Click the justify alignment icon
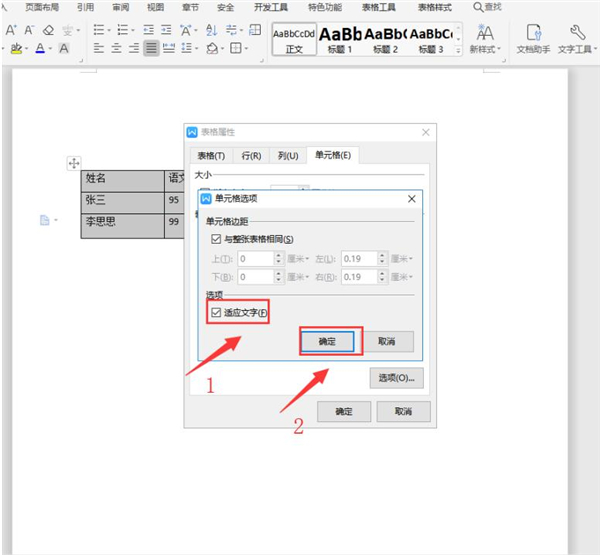 tap(151, 47)
